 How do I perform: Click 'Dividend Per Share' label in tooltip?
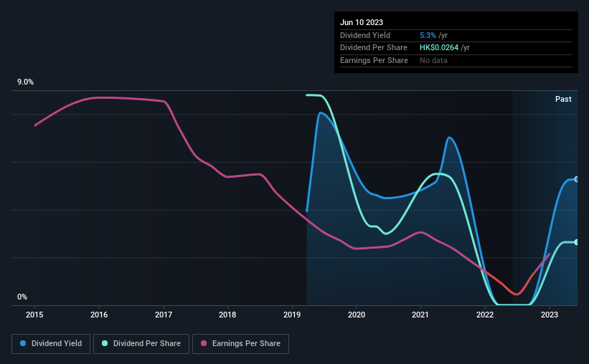tap(374, 48)
